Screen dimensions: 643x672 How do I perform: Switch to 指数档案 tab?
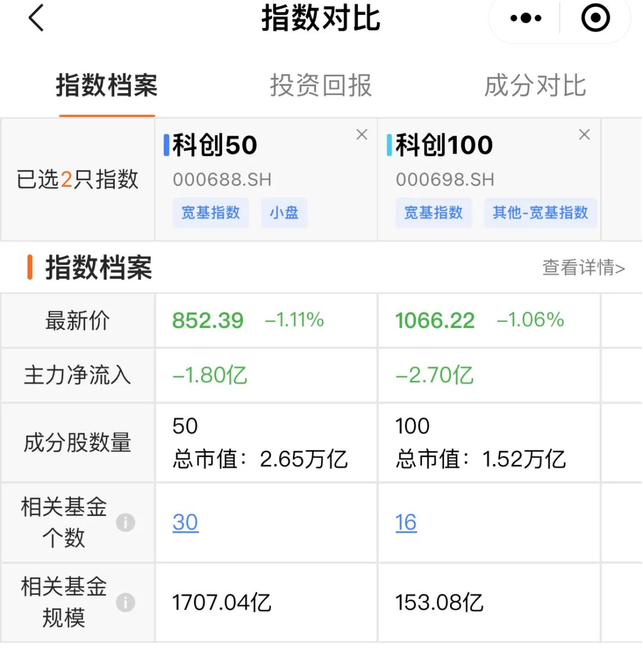pos(107,85)
